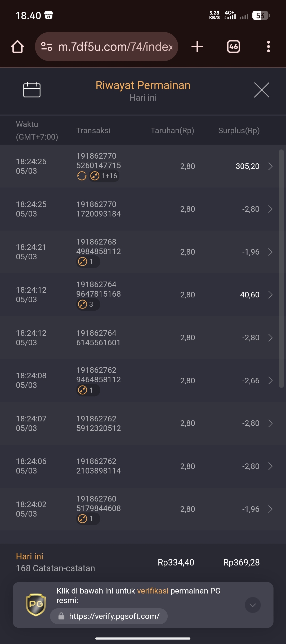Tap the free spin 1+16 badge
Screen dimensions: 286x644
coord(104,176)
